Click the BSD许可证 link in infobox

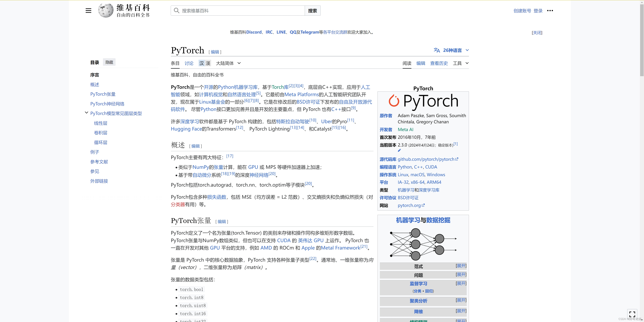[408, 198]
